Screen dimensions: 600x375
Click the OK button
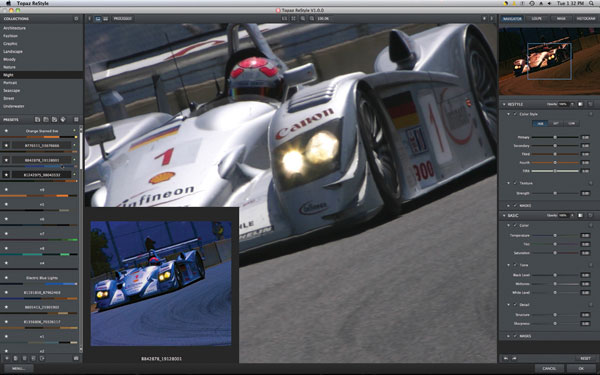[581, 368]
